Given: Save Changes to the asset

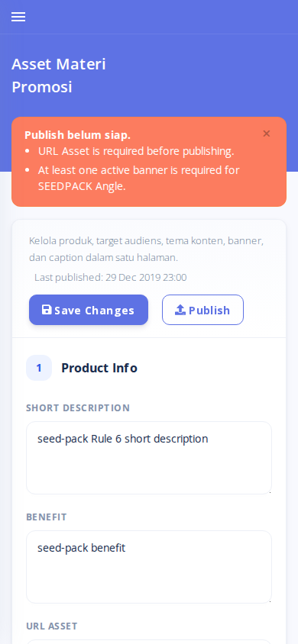Looking at the screenshot, I should pos(89,310).
